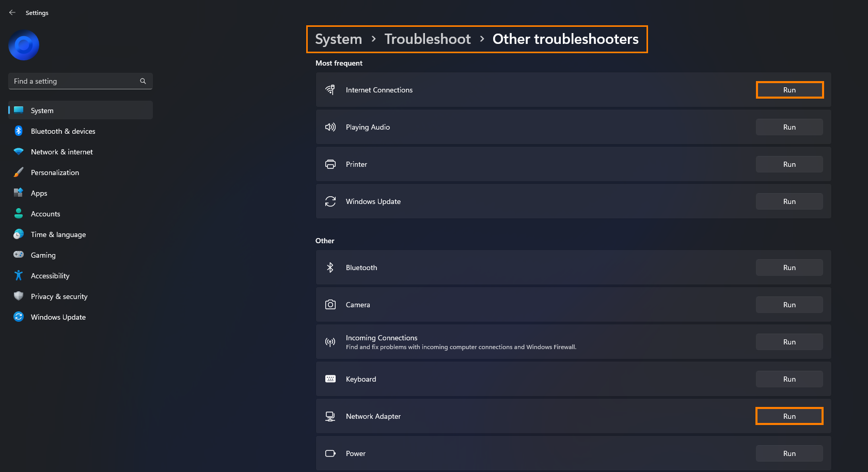Click the System monitor icon in sidebar
The width and height of the screenshot is (868, 472).
19,110
